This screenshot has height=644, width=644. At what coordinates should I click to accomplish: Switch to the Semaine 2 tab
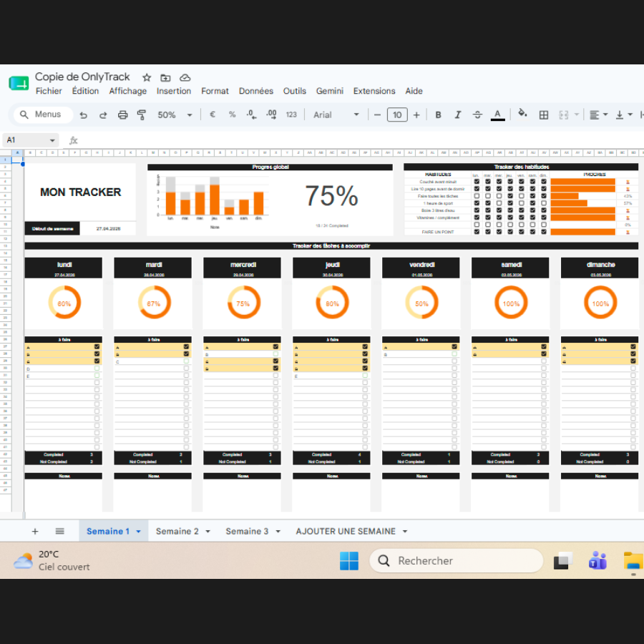177,532
